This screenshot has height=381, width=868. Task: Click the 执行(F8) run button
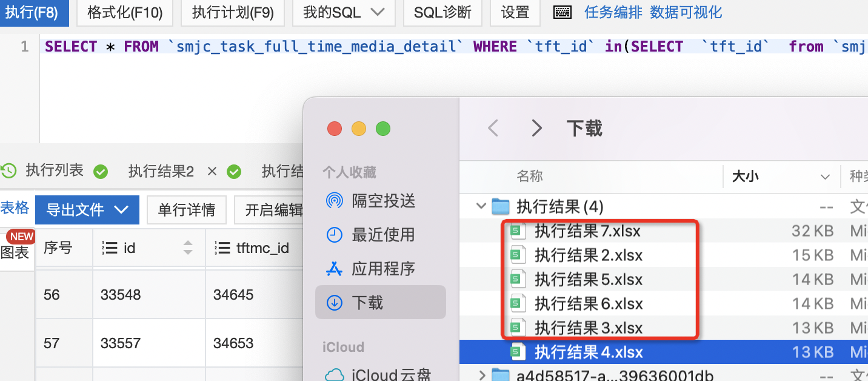[34, 13]
